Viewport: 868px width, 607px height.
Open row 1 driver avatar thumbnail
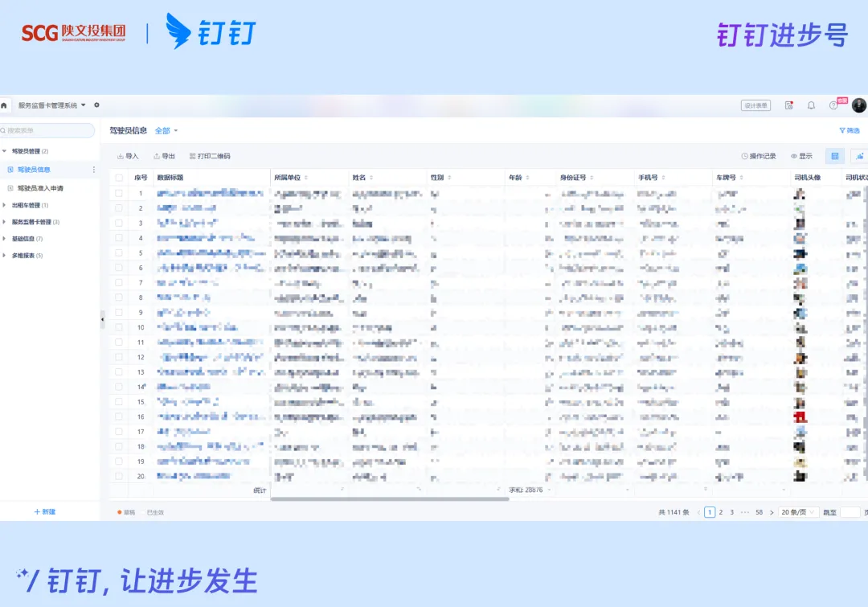800,194
